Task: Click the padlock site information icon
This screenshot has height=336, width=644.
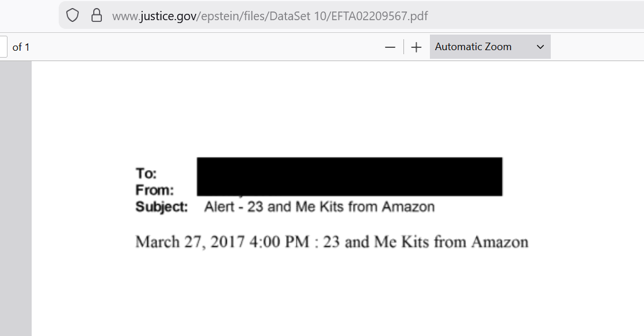Action: tap(97, 16)
